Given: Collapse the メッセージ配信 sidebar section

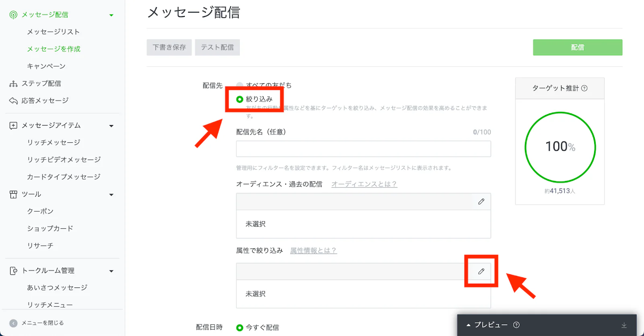Looking at the screenshot, I should tap(111, 15).
